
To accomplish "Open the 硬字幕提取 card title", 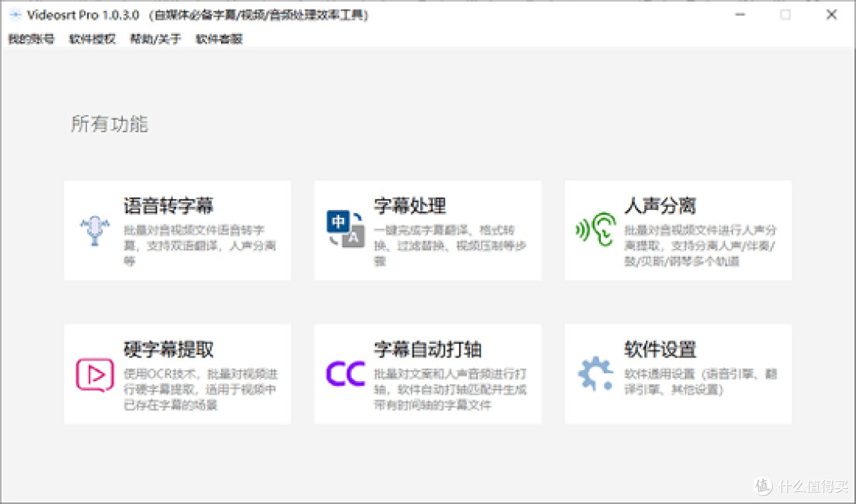I will tap(168, 349).
